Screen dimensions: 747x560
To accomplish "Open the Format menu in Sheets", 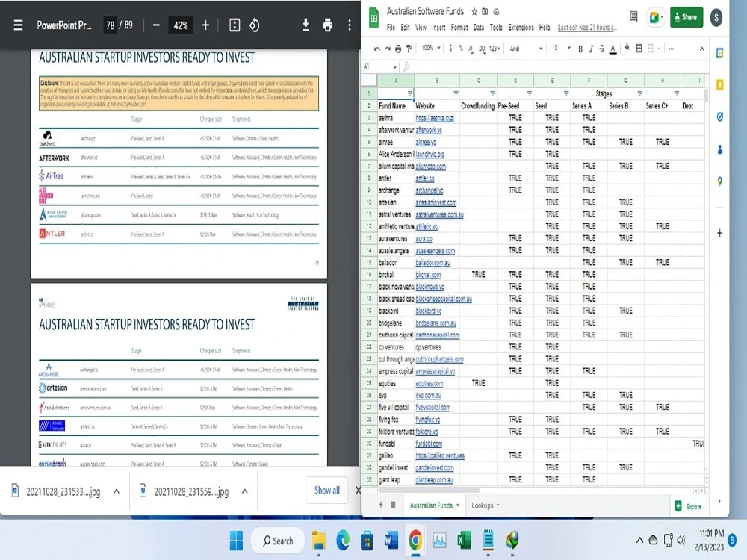I will tap(459, 28).
